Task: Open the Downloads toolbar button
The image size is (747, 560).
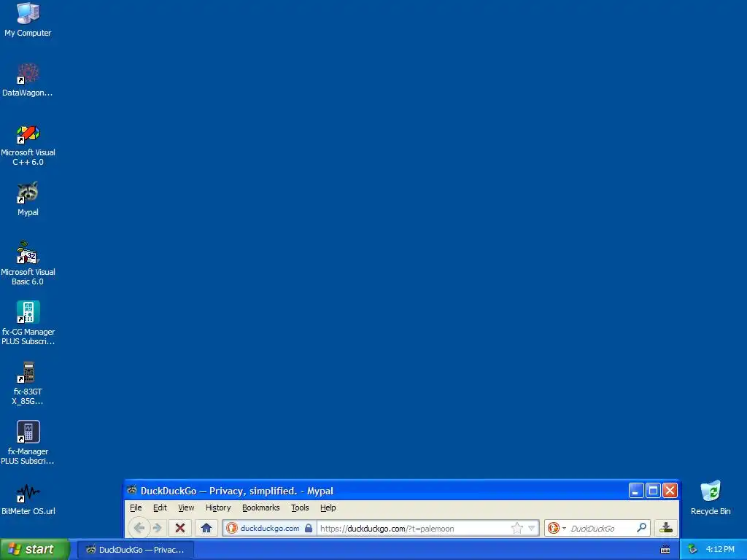Action: pos(665,528)
